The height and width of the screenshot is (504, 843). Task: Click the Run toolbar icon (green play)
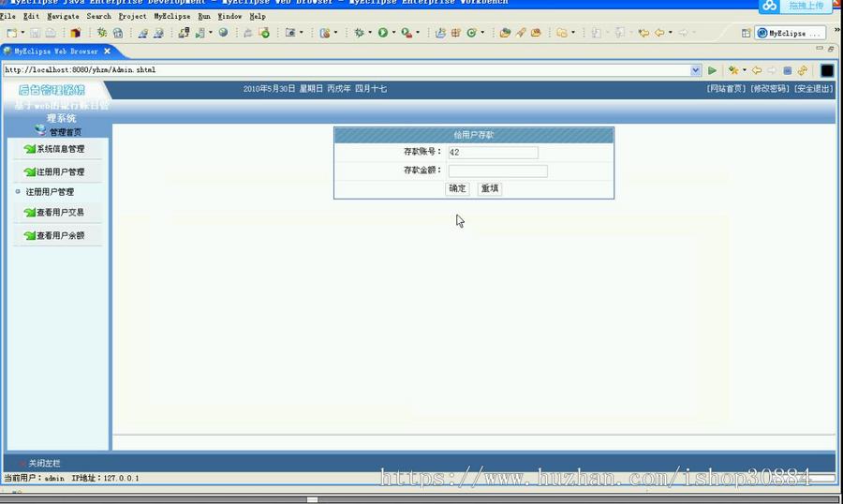(383, 33)
